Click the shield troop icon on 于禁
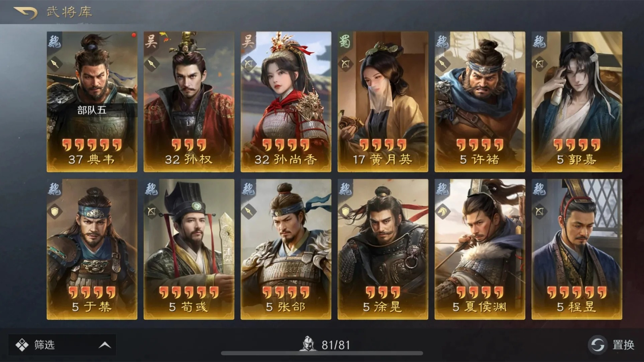The height and width of the screenshot is (362, 644). tap(55, 212)
